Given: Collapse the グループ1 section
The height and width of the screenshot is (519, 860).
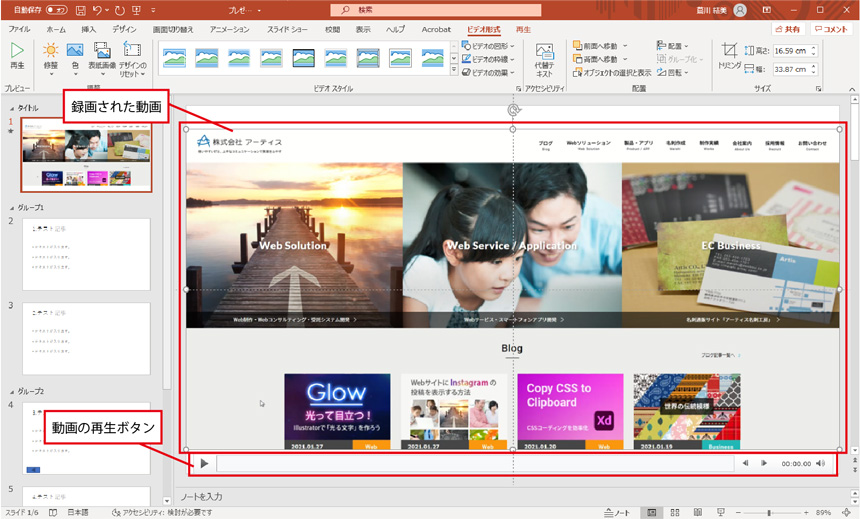Looking at the screenshot, I should (x=12, y=208).
